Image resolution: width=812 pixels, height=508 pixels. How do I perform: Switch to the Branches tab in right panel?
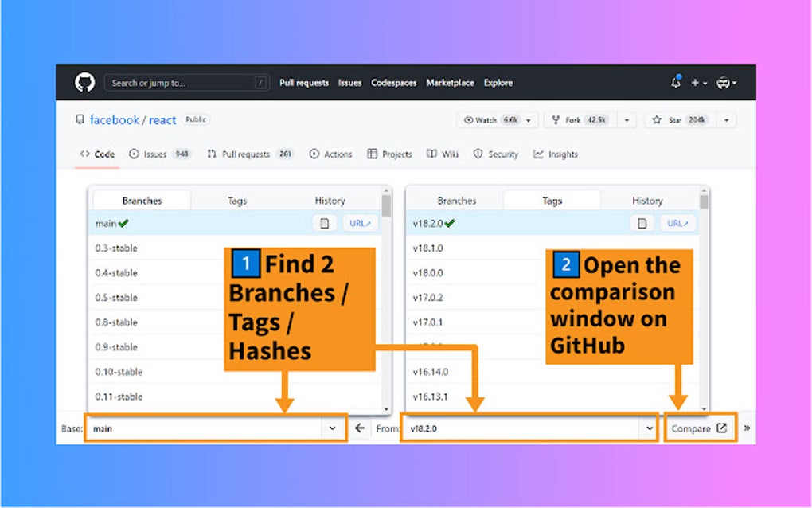[x=456, y=200]
